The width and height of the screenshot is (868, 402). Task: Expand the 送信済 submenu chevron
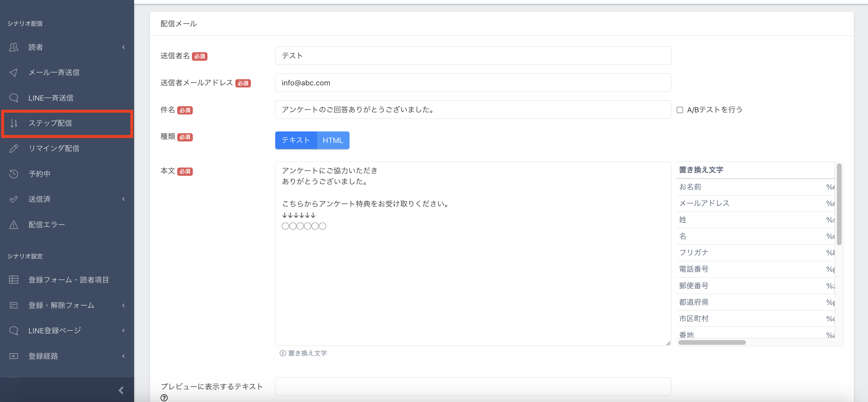[x=123, y=199]
